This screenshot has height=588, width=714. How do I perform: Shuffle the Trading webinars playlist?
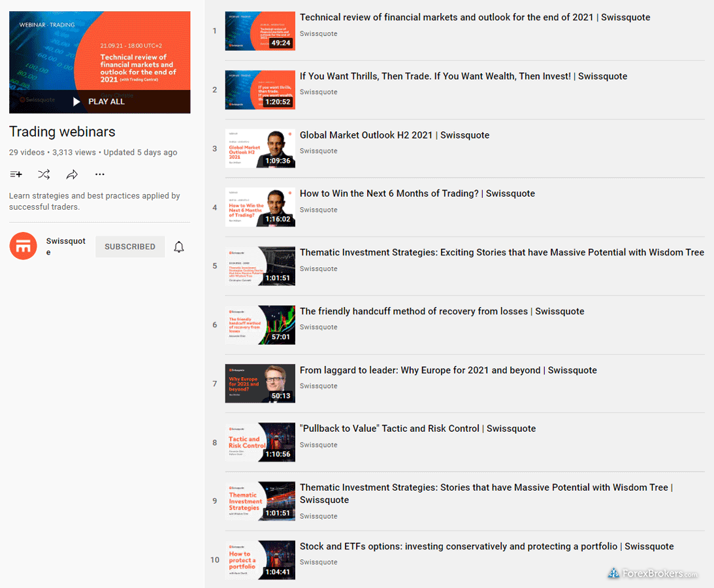click(44, 174)
